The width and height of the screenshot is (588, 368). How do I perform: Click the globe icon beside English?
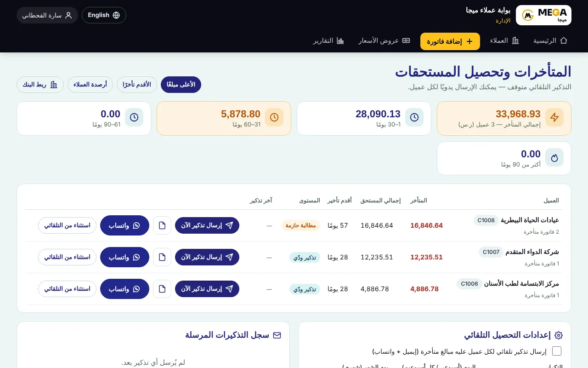pyautogui.click(x=116, y=15)
